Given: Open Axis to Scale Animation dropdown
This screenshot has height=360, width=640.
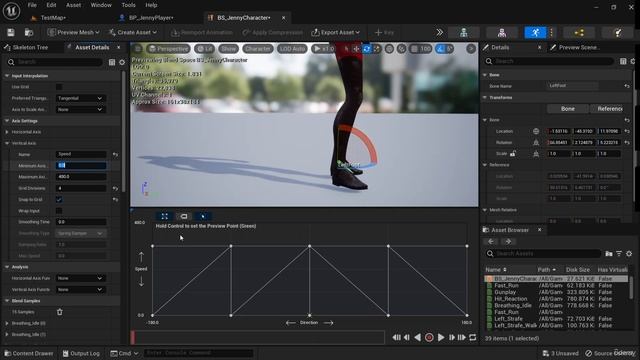Looking at the screenshot, I should (80, 109).
